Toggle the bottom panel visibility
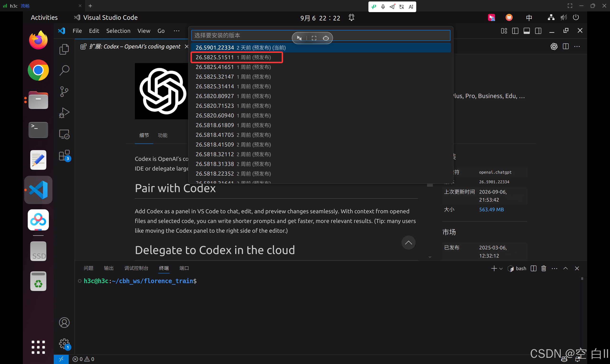The width and height of the screenshot is (610, 364). tap(527, 31)
